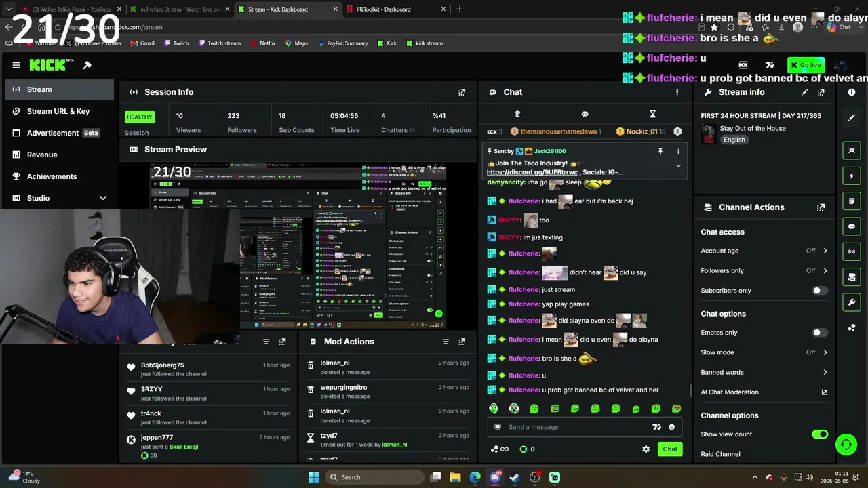Open Stream URL & Key page
868x488 pixels.
pos(60,111)
